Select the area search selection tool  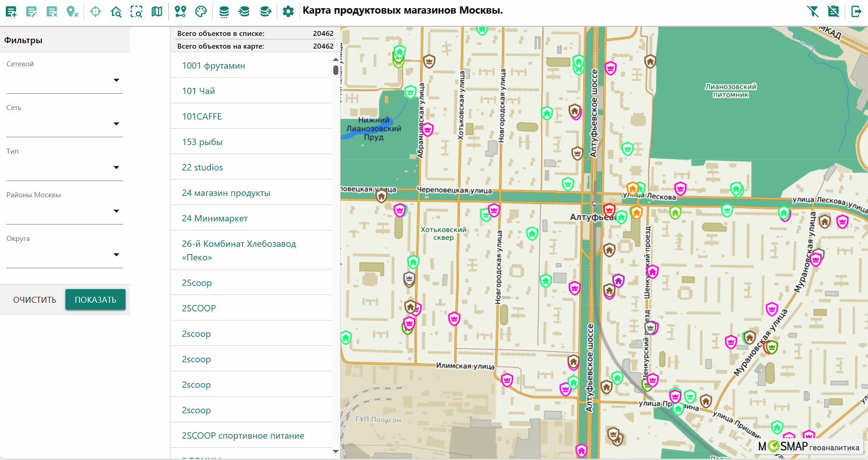[136, 11]
